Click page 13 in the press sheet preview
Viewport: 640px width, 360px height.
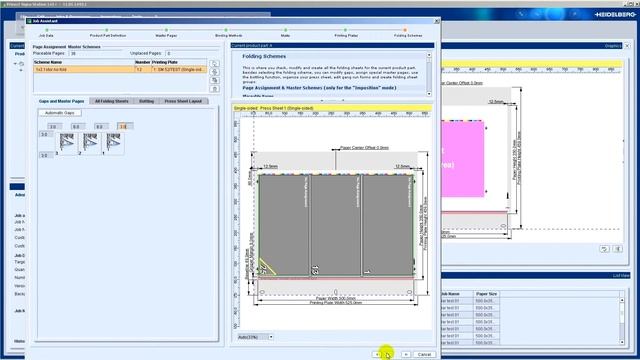[336, 225]
